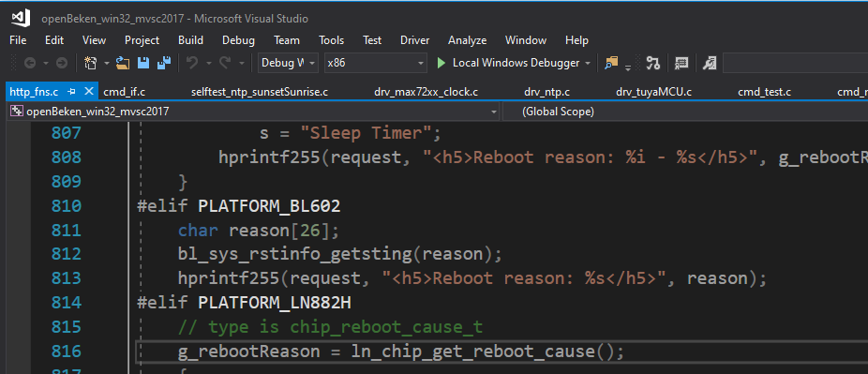
Task: Click on ln_chip_get_reboot_cause in the code
Action: (x=472, y=352)
